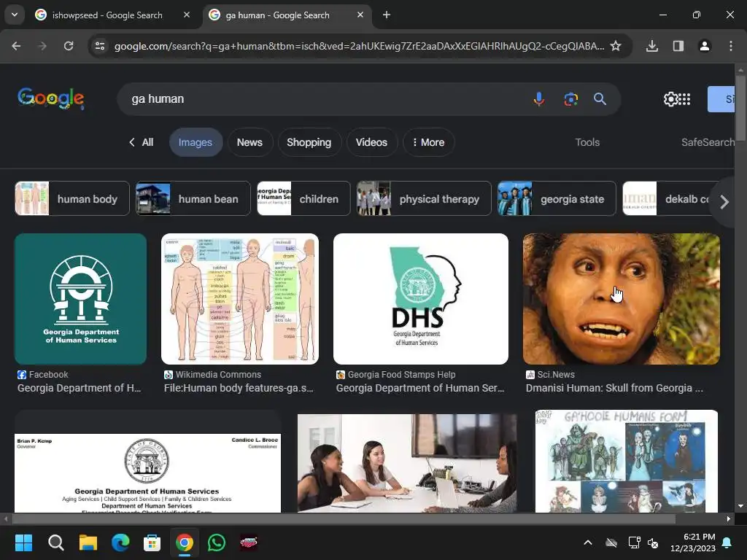747x560 pixels.
Task: Close the ishowpseed Google Search tab
Action: [187, 15]
